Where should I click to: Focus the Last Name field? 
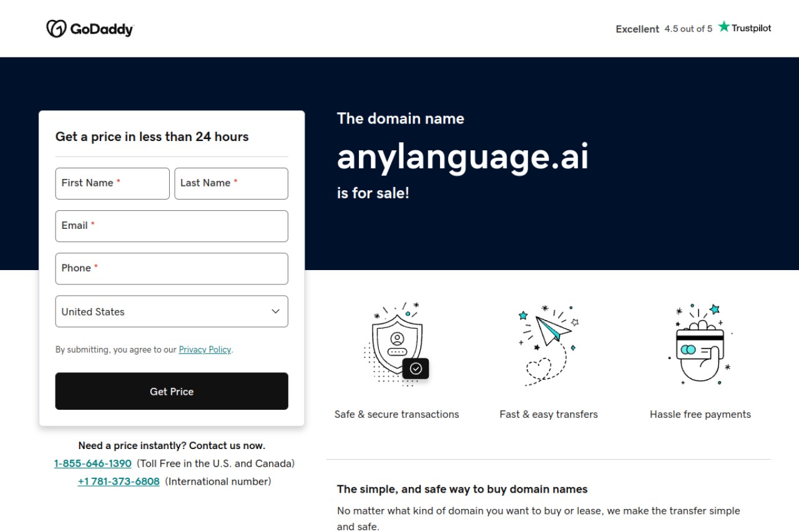pyautogui.click(x=231, y=183)
